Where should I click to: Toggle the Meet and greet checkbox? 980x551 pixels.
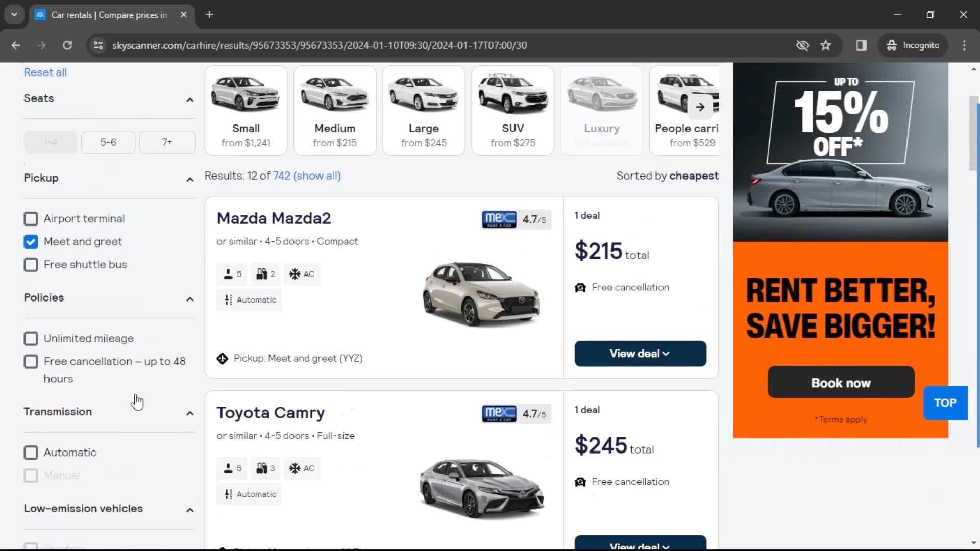pos(31,241)
